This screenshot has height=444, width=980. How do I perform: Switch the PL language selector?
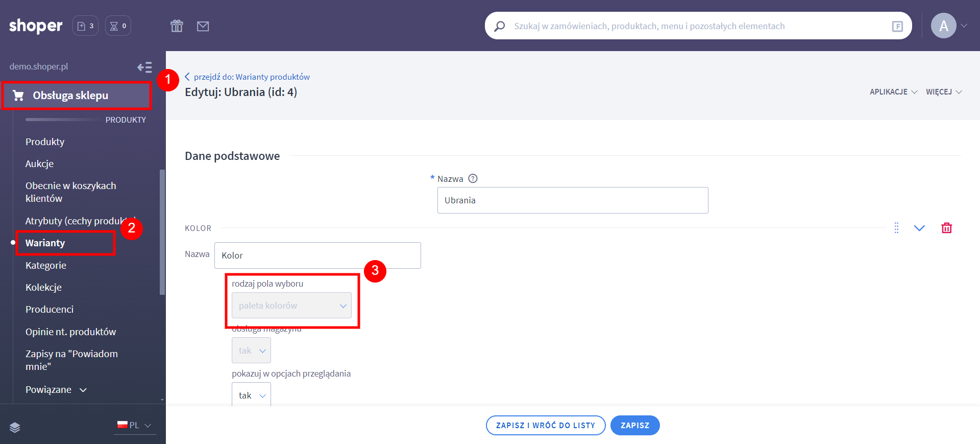[x=135, y=425]
